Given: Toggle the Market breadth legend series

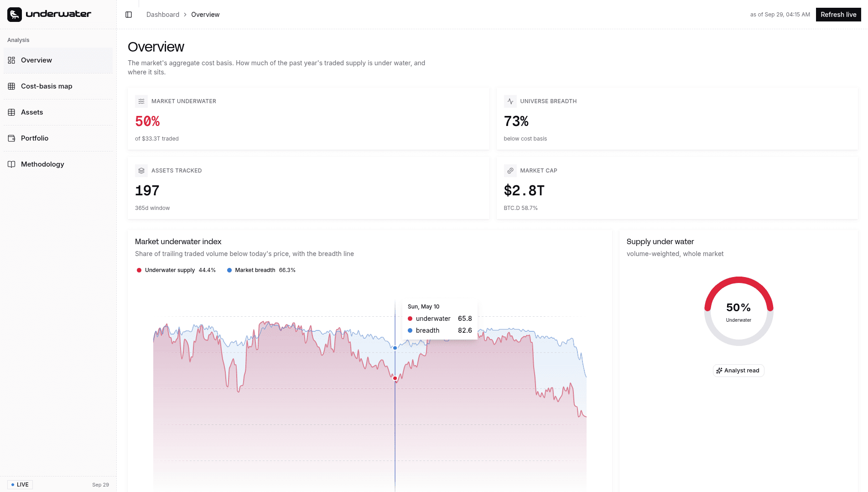Looking at the screenshot, I should [261, 270].
